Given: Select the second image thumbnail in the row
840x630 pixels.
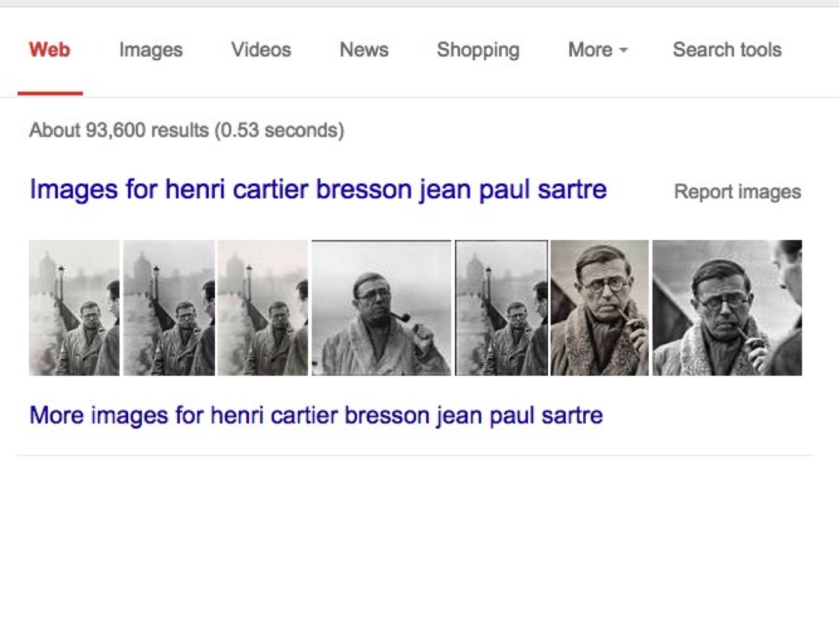Looking at the screenshot, I should 169,308.
